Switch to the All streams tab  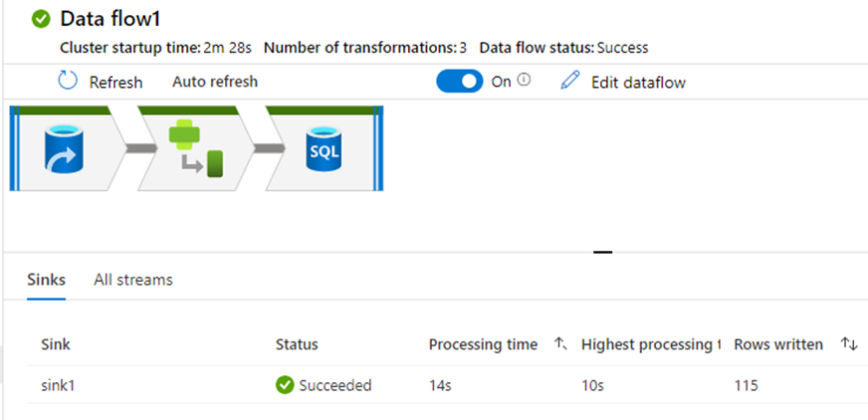pos(132,280)
